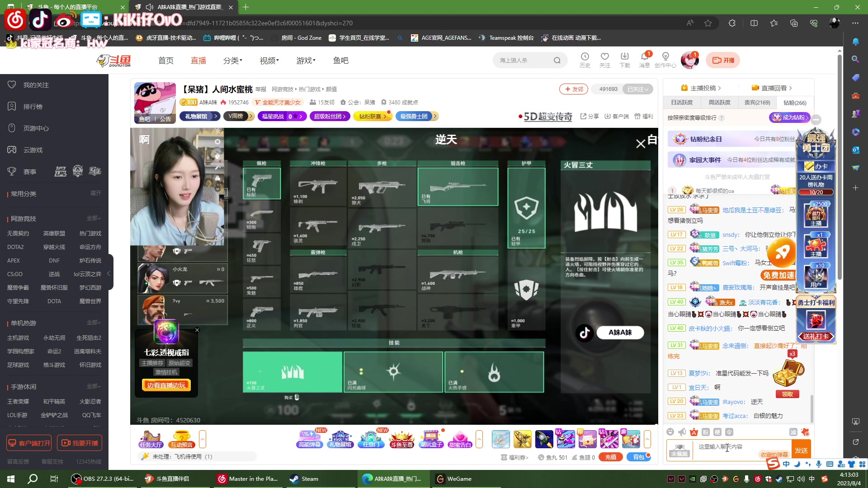Image resolution: width=868 pixels, height=488 pixels.
Task: Click the 分享 share icon under stream title
Action: click(x=590, y=116)
